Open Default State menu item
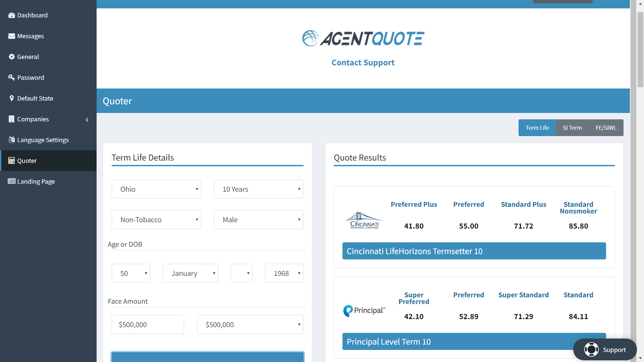Viewport: 644px width, 362px height. click(48, 99)
